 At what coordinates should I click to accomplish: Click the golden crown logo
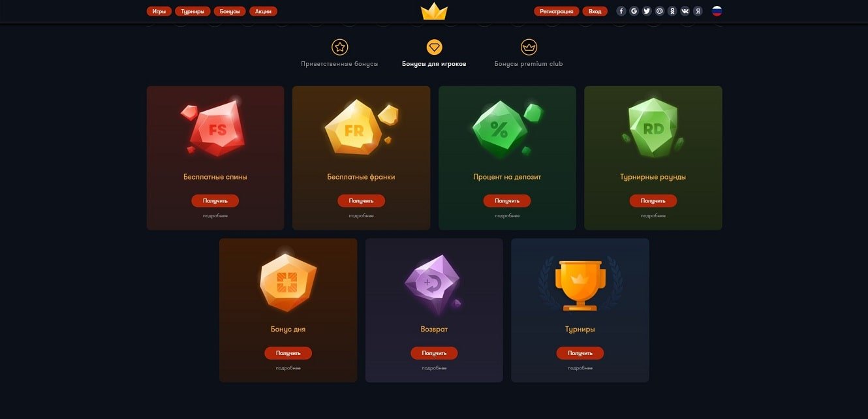coord(434,11)
